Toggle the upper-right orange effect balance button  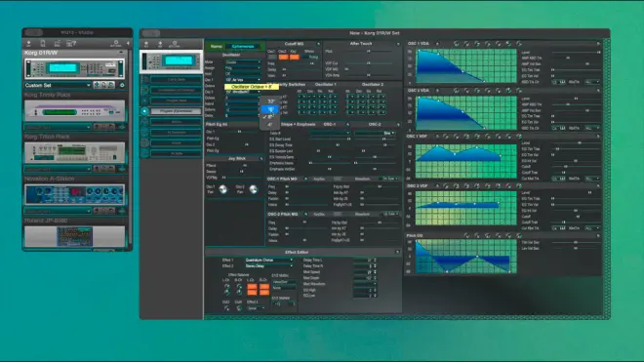point(264,286)
